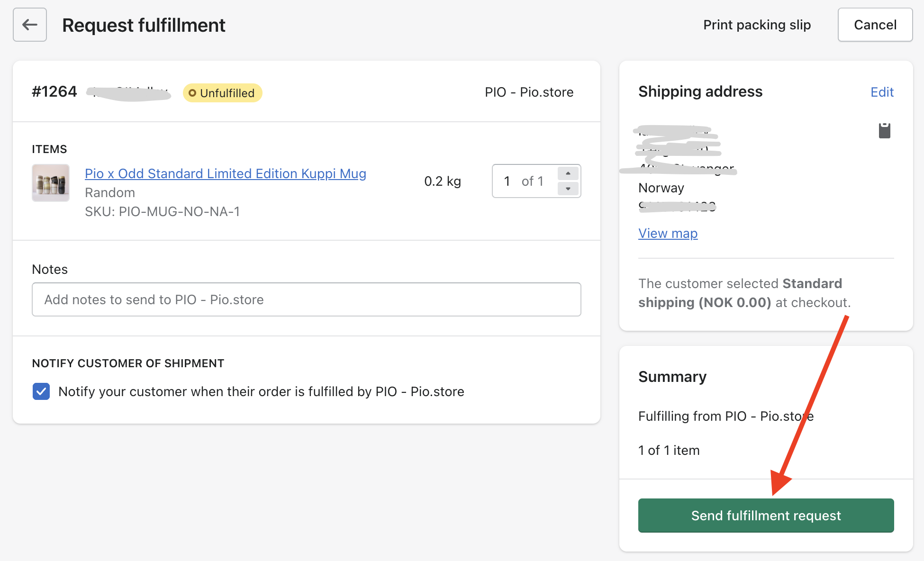Click the Request fulfillment page heading

pos(144,25)
